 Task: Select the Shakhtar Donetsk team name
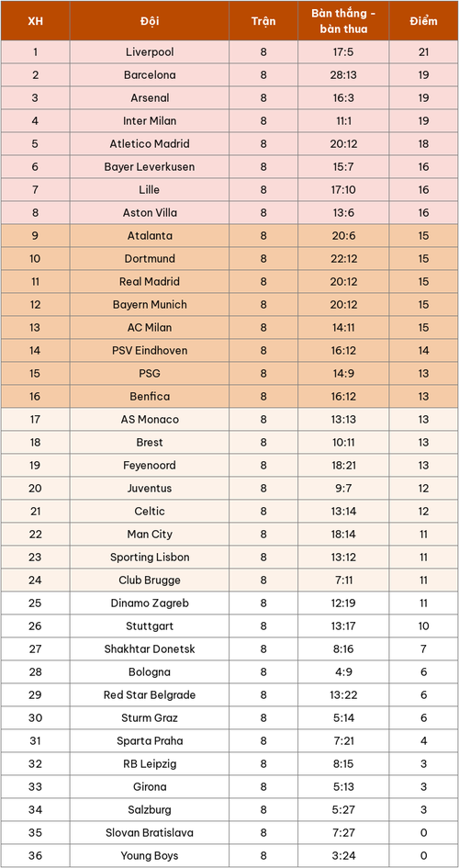pos(150,649)
